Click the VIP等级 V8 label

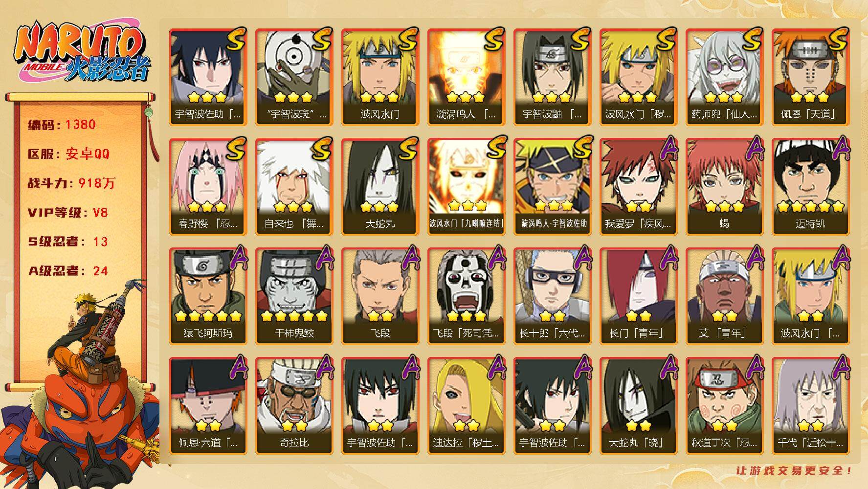pyautogui.click(x=67, y=212)
